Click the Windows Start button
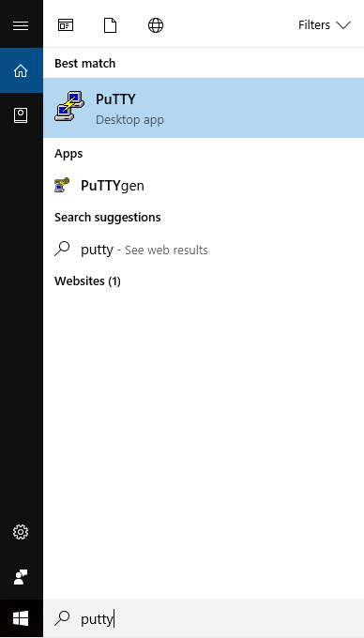364x638 pixels. click(21, 619)
